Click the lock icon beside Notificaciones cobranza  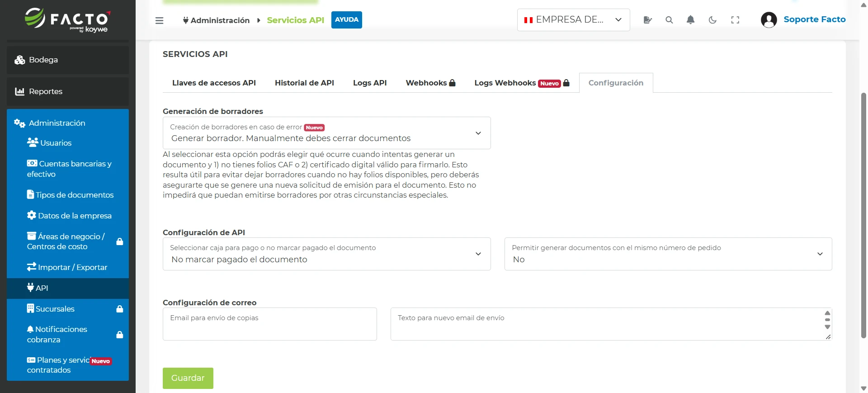[120, 335]
